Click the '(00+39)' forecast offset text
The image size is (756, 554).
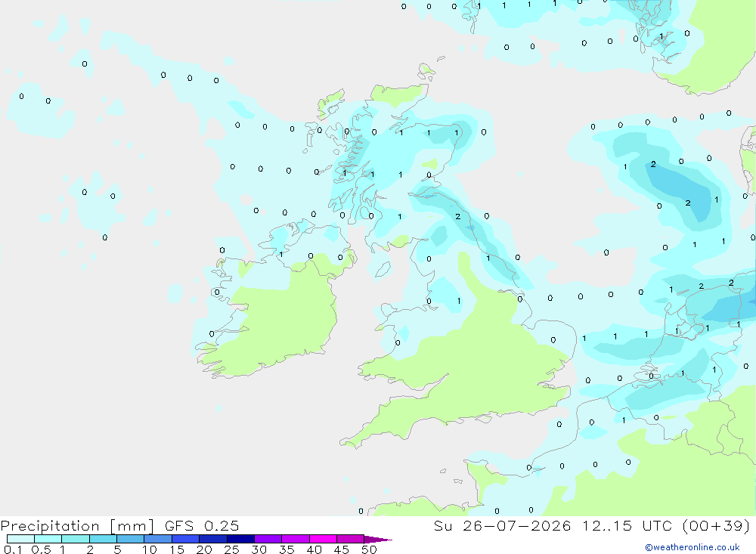click(x=717, y=526)
